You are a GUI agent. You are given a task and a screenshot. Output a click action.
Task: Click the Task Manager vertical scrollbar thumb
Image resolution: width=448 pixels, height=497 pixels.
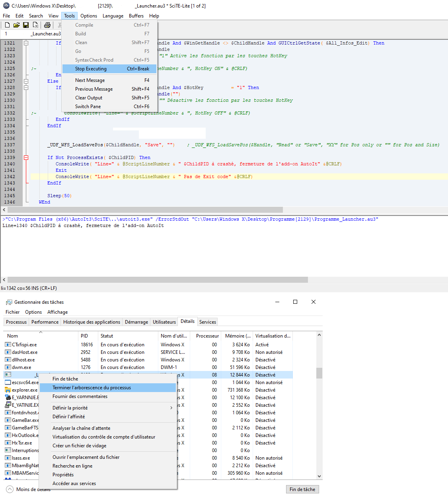point(319,373)
